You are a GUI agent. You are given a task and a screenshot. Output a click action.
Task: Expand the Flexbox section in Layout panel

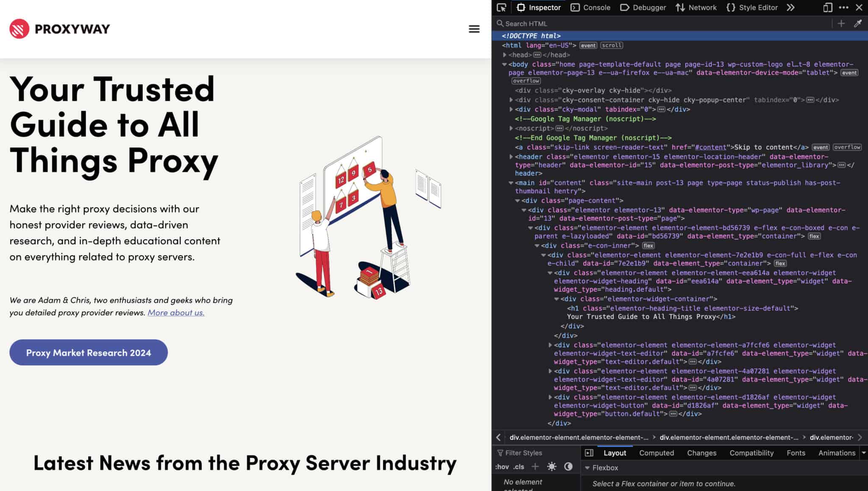(x=587, y=468)
